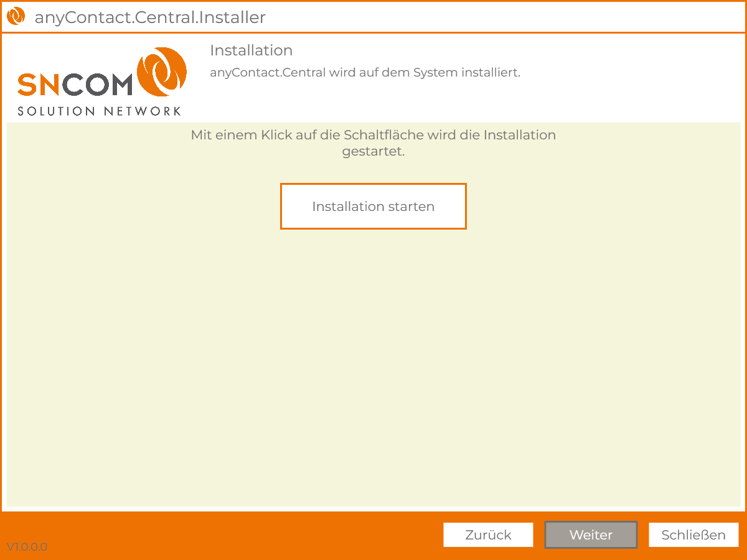Go back with the Zurück button
This screenshot has height=560, width=747.
(488, 535)
